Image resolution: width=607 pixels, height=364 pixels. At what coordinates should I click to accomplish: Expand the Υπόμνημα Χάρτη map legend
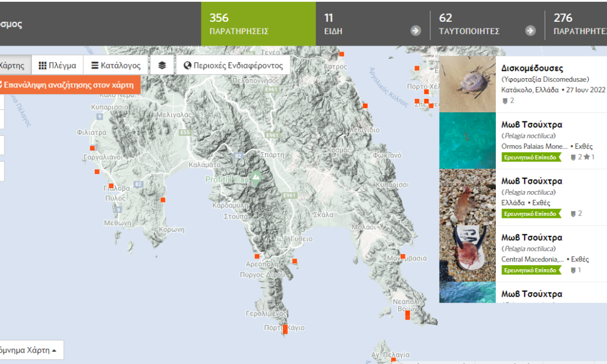pyautogui.click(x=30, y=350)
